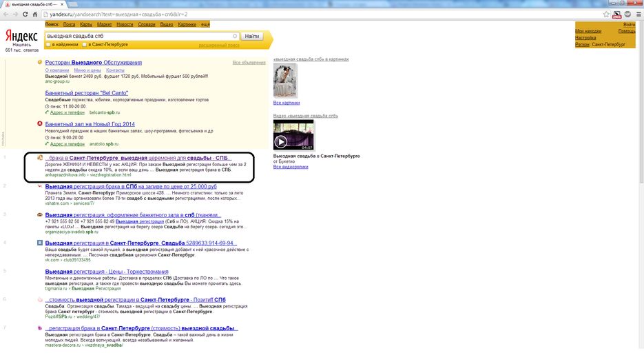Bookmark this page with the star icon
The image size is (644, 362).
606,14
